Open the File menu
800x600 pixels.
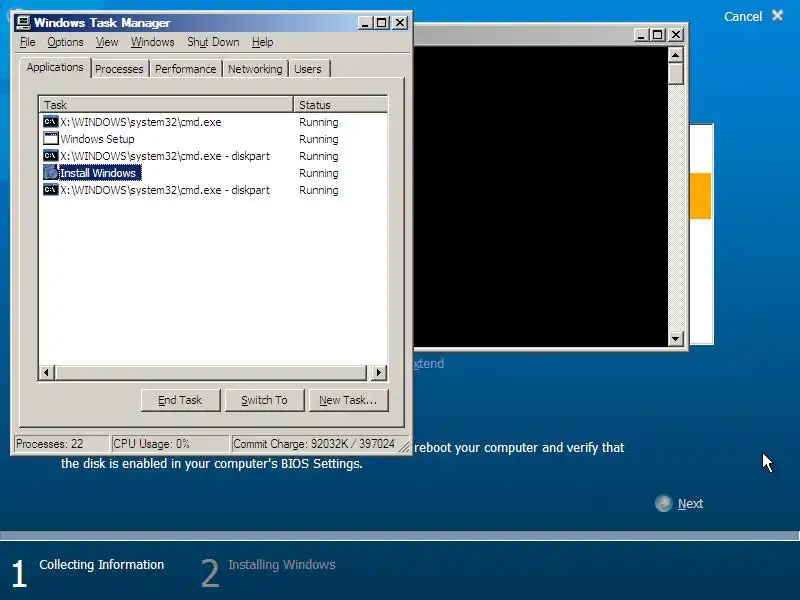(28, 42)
